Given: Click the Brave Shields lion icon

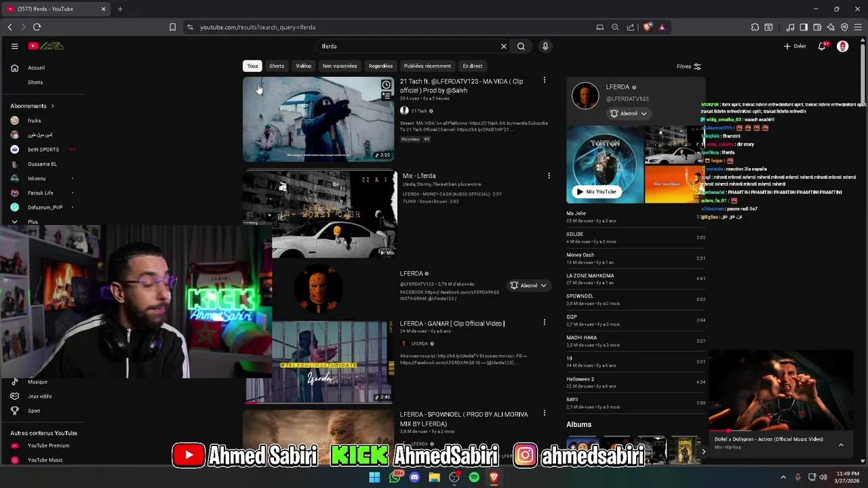Looking at the screenshot, I should [648, 27].
